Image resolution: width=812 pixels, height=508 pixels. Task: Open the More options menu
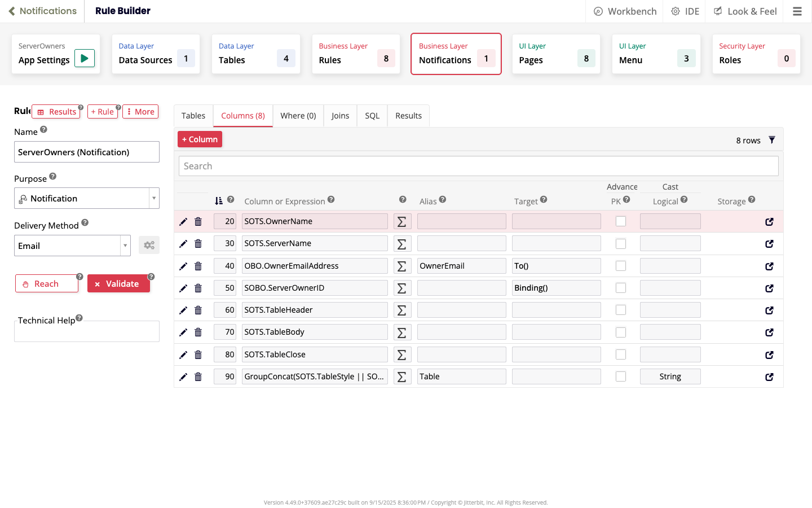(140, 112)
